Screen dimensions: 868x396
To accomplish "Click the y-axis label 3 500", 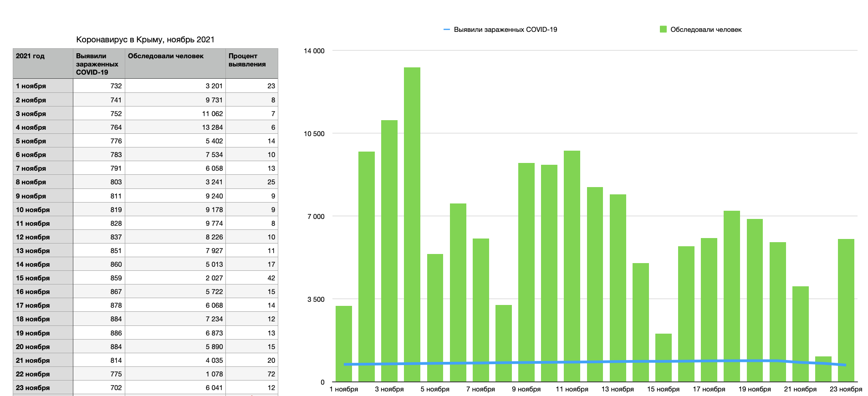I will pos(316,300).
